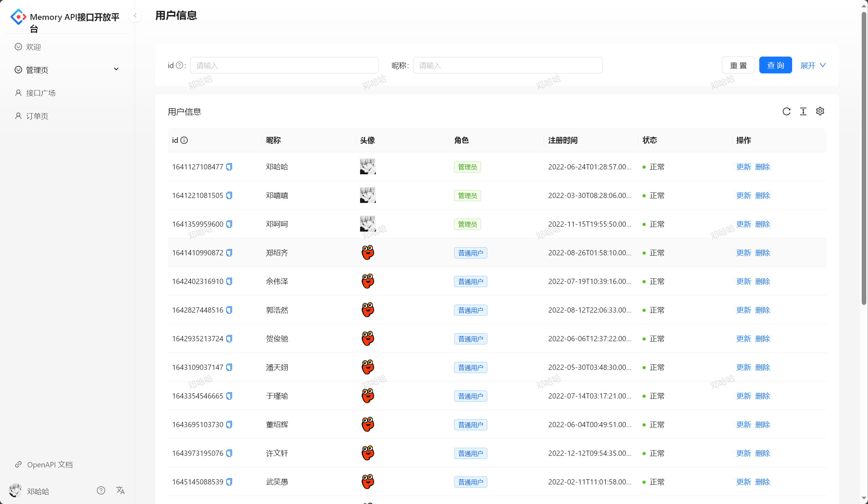The height and width of the screenshot is (504, 868).
Task: Copy id 1645145088539
Action: pyautogui.click(x=229, y=482)
